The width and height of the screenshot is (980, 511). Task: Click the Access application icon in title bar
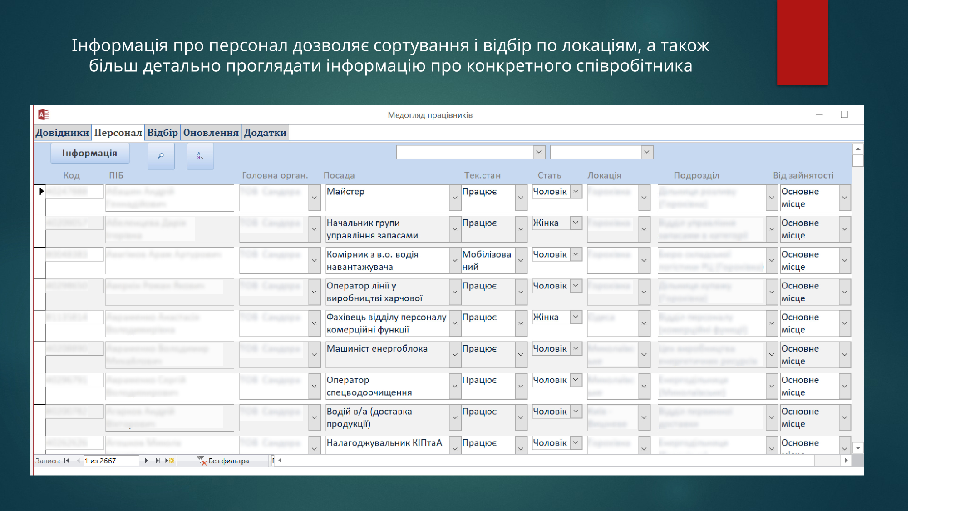tap(44, 115)
